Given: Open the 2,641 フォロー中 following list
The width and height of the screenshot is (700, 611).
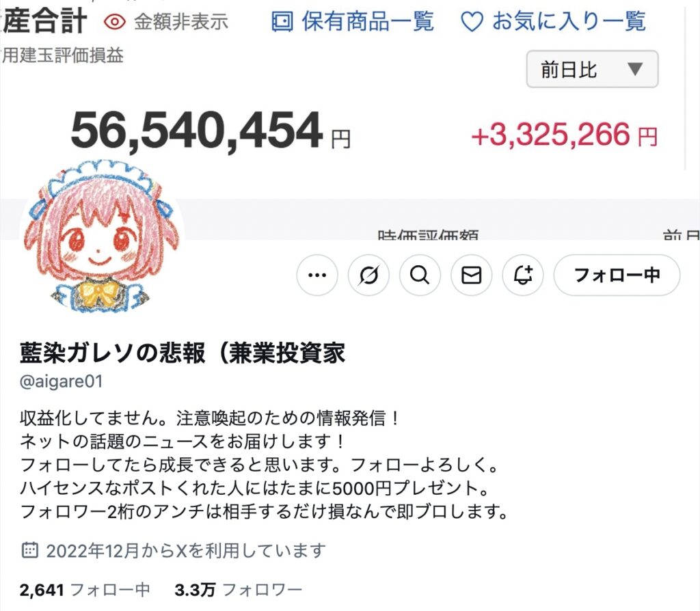Looking at the screenshot, I should (x=85, y=590).
